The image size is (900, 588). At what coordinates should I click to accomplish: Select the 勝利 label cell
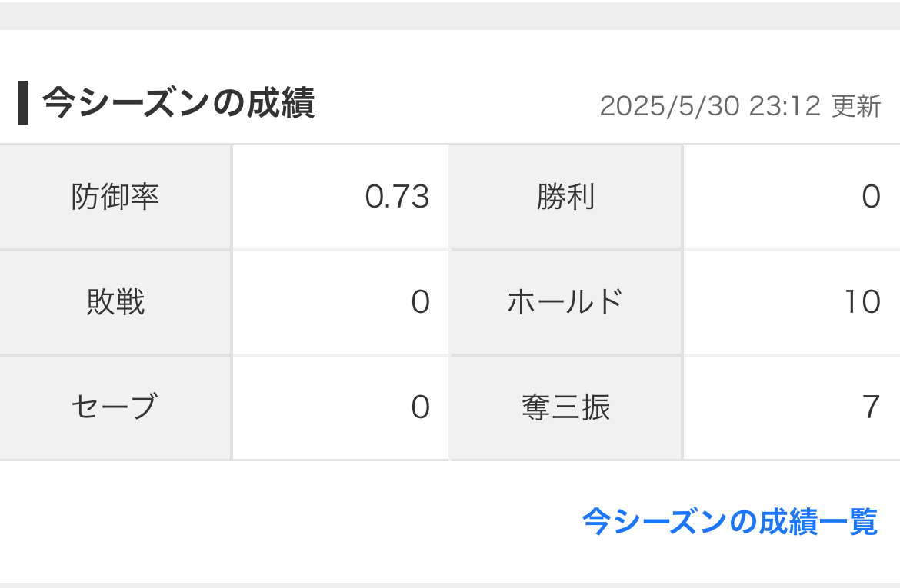pos(565,198)
